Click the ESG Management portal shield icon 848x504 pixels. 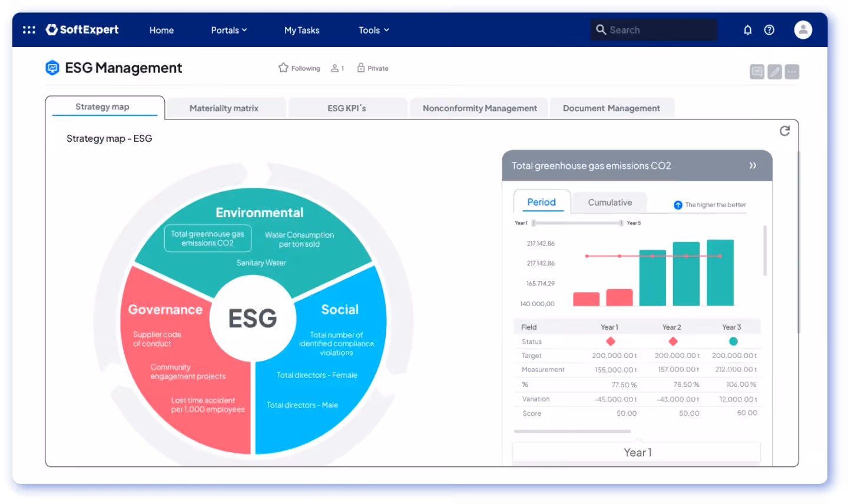(x=52, y=68)
